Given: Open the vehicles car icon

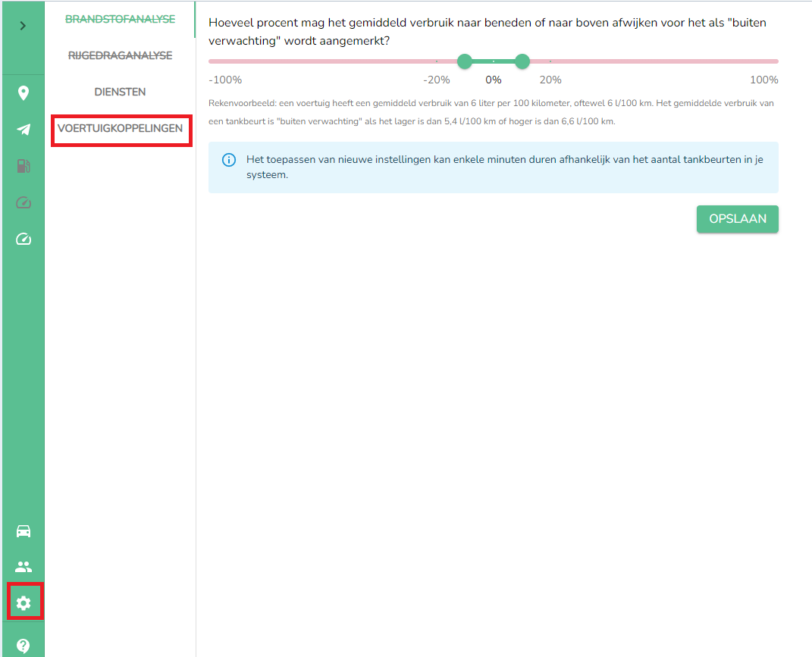Looking at the screenshot, I should coord(24,531).
